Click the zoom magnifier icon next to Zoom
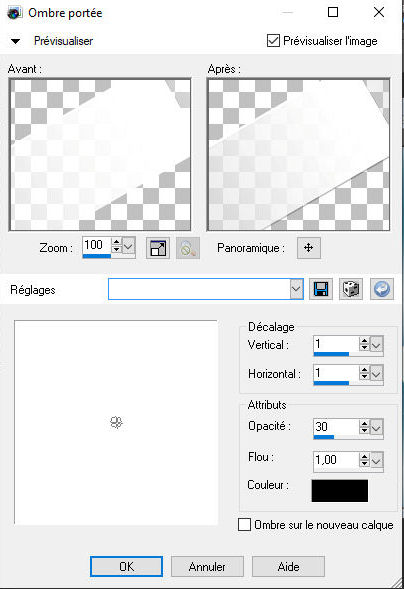This screenshot has height=589, width=404. (188, 248)
